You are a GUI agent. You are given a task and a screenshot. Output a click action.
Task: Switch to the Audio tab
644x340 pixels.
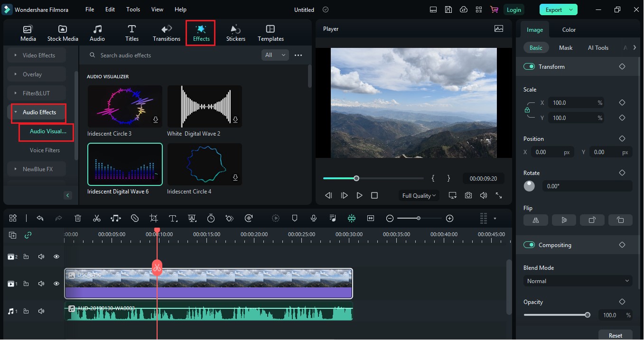click(97, 33)
